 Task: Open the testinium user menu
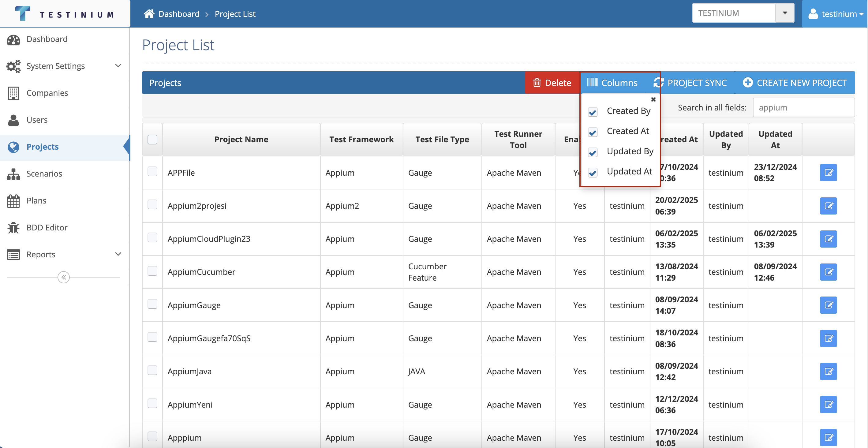click(x=835, y=14)
